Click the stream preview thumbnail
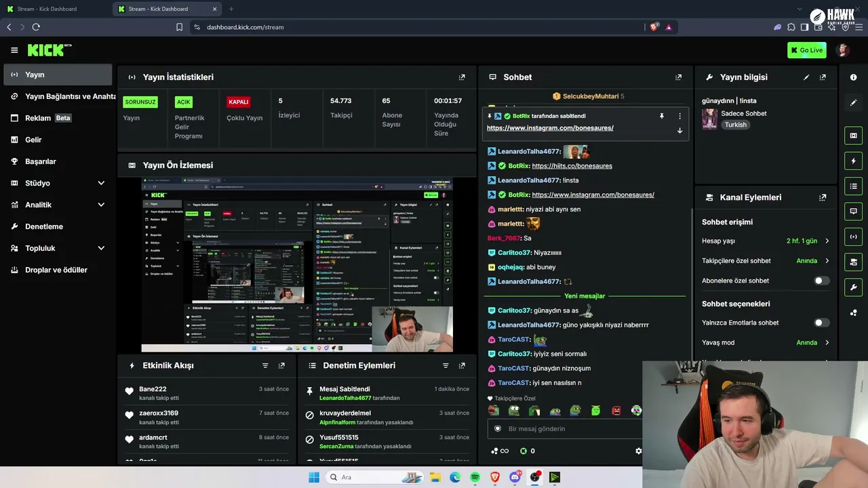The width and height of the screenshot is (868, 488). click(x=297, y=265)
